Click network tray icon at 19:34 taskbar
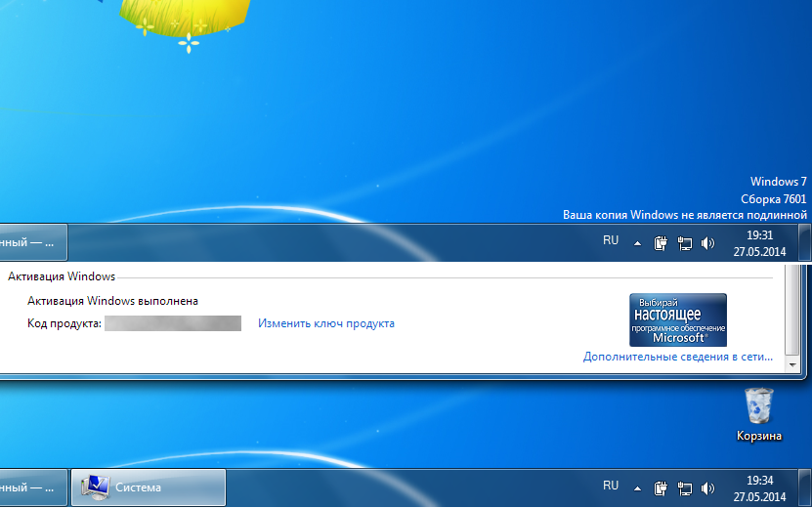This screenshot has height=508, width=812. pyautogui.click(x=685, y=488)
